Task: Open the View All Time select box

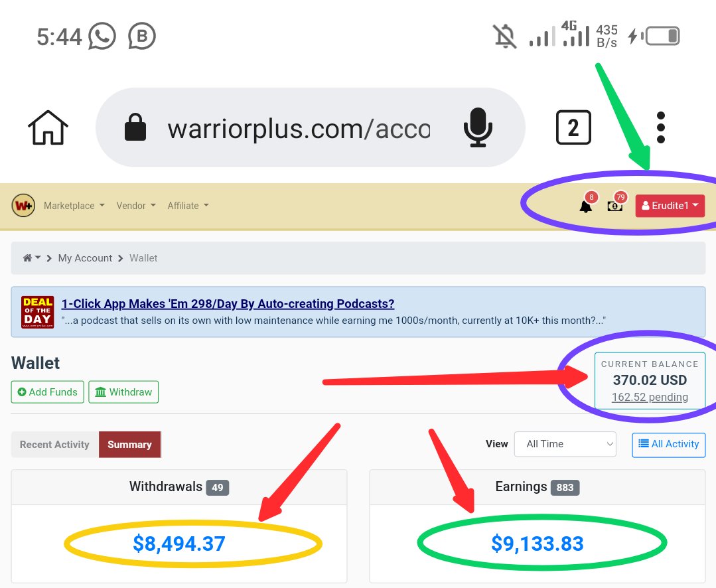Action: click(565, 444)
